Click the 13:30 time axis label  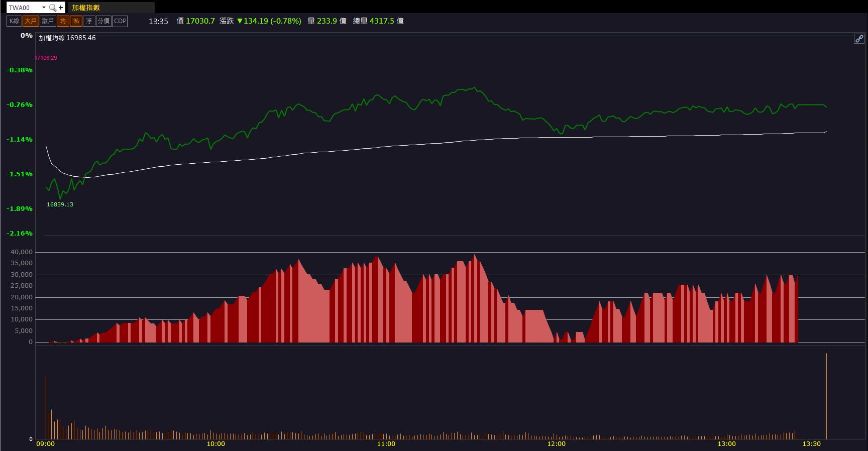[812, 444]
